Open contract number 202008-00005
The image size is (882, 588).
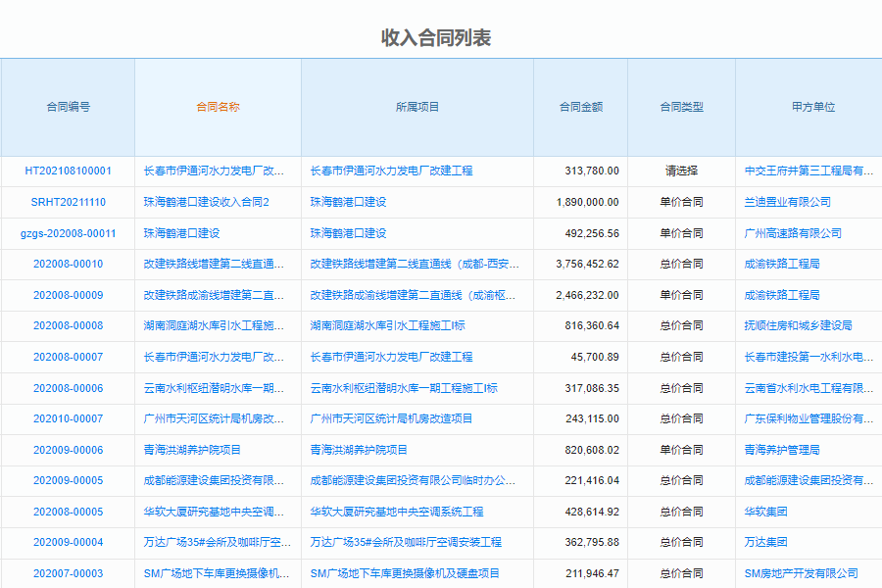[x=68, y=512]
